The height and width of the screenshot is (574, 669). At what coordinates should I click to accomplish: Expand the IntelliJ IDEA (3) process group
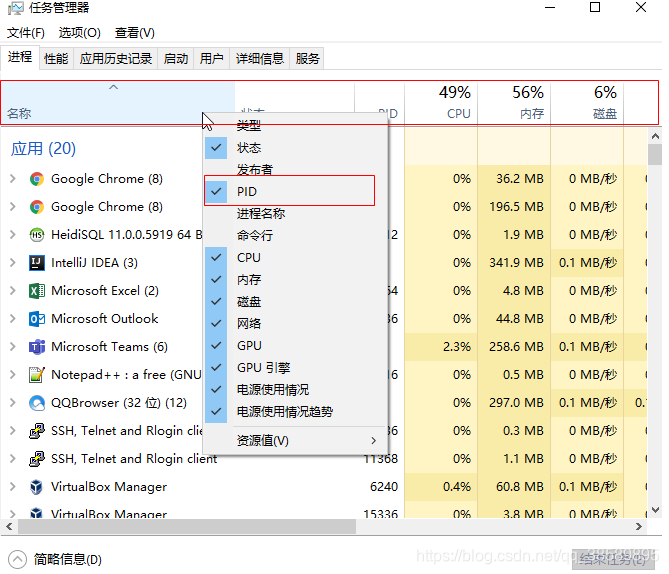[13, 263]
